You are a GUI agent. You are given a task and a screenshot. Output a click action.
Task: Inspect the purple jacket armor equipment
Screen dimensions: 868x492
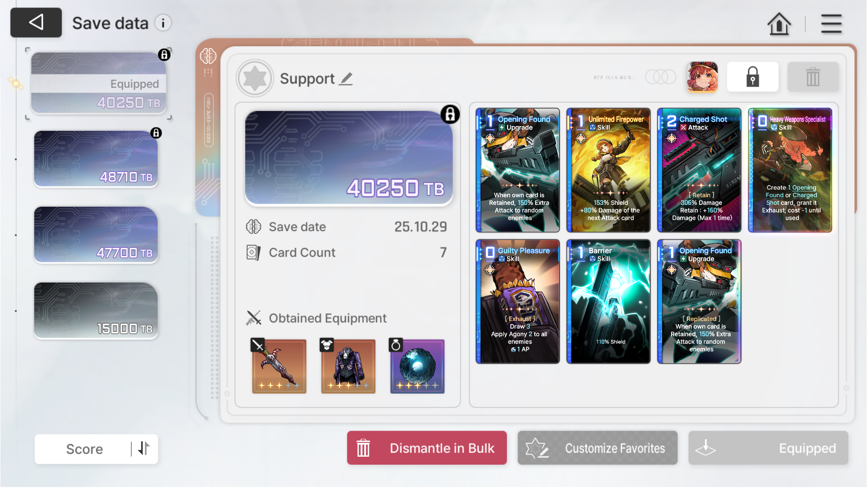(x=348, y=367)
